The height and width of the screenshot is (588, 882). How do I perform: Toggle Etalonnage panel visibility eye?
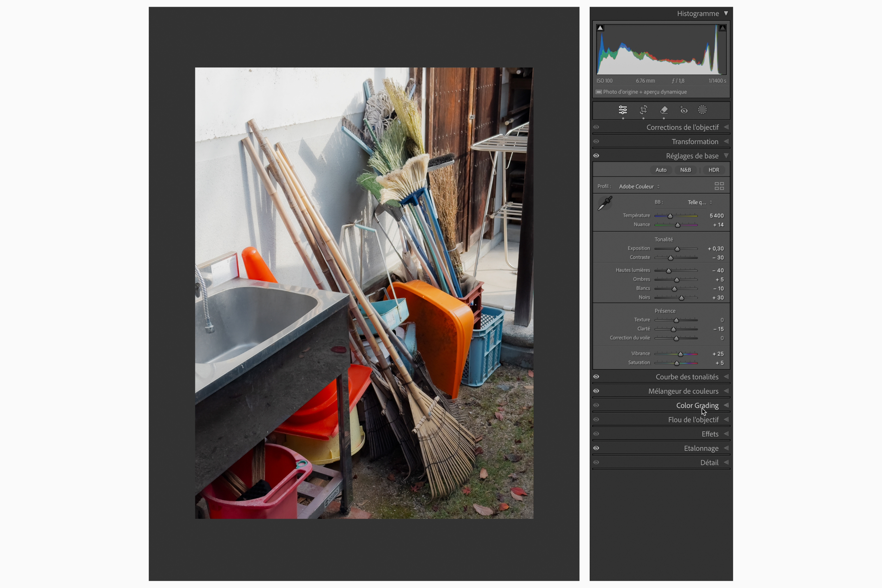(x=596, y=448)
